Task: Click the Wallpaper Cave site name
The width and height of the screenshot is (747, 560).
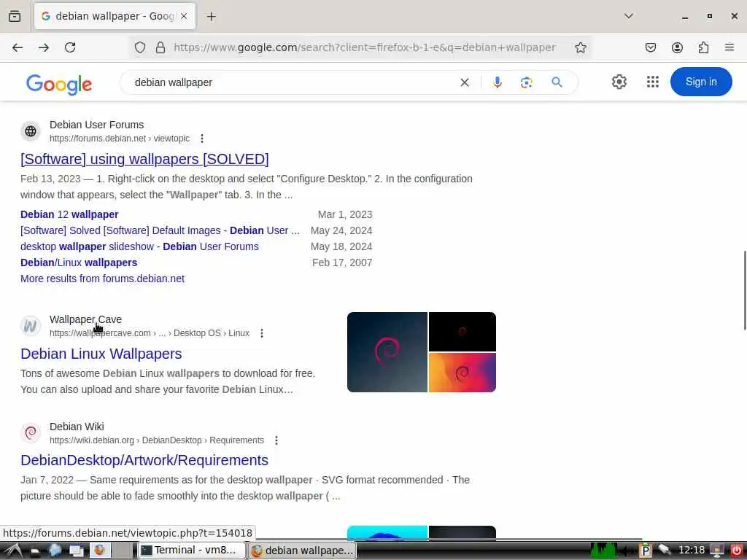Action: [x=86, y=319]
